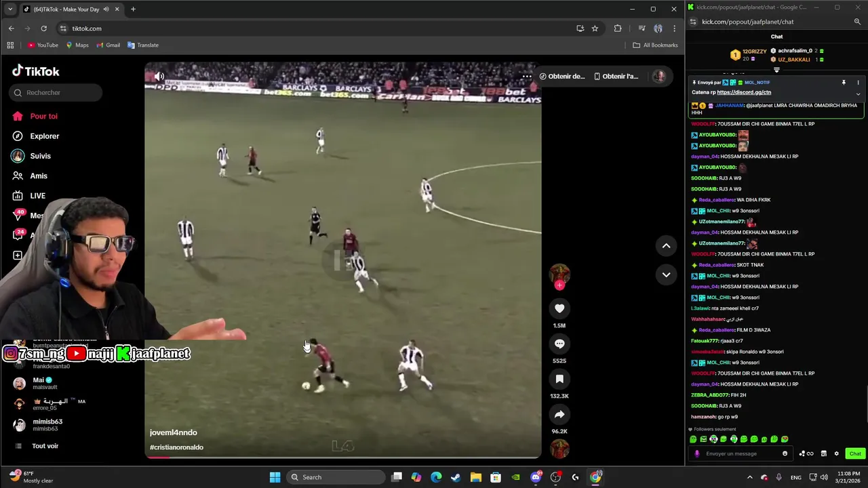The height and width of the screenshot is (488, 868).
Task: Open the discord.gg/ctn pinned link
Action: pos(744,92)
